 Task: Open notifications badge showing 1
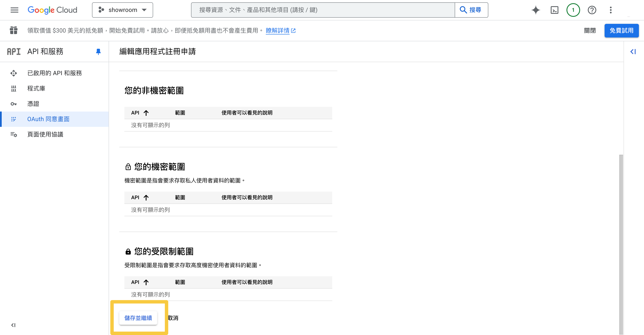tap(573, 10)
